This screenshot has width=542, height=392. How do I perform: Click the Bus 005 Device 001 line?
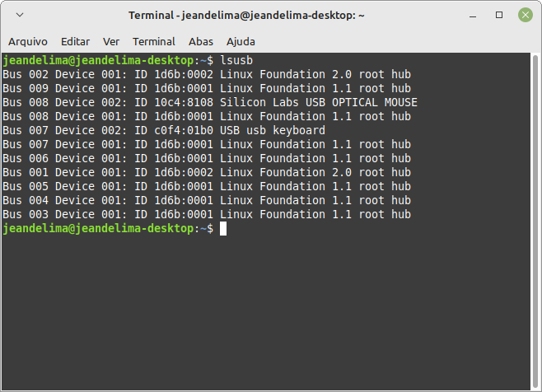(207, 186)
